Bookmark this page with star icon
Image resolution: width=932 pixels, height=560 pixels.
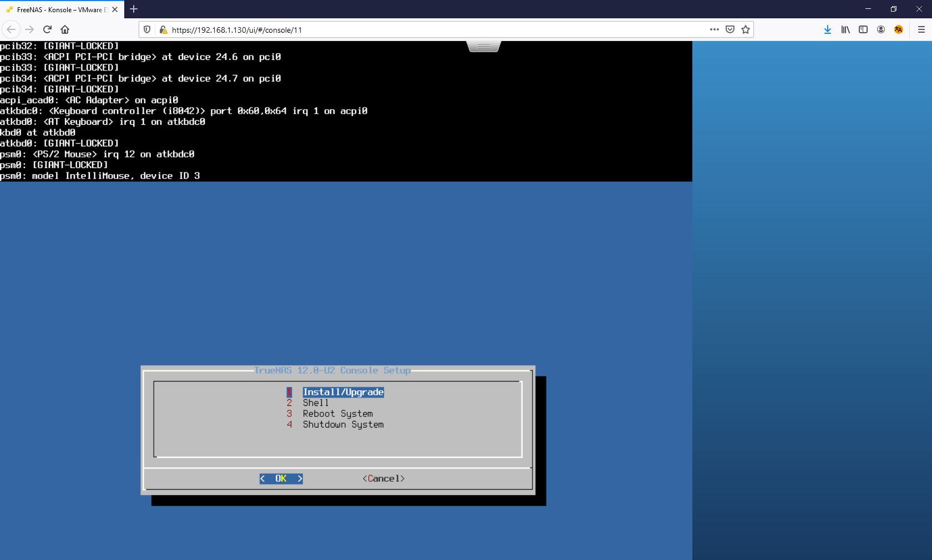click(x=746, y=29)
